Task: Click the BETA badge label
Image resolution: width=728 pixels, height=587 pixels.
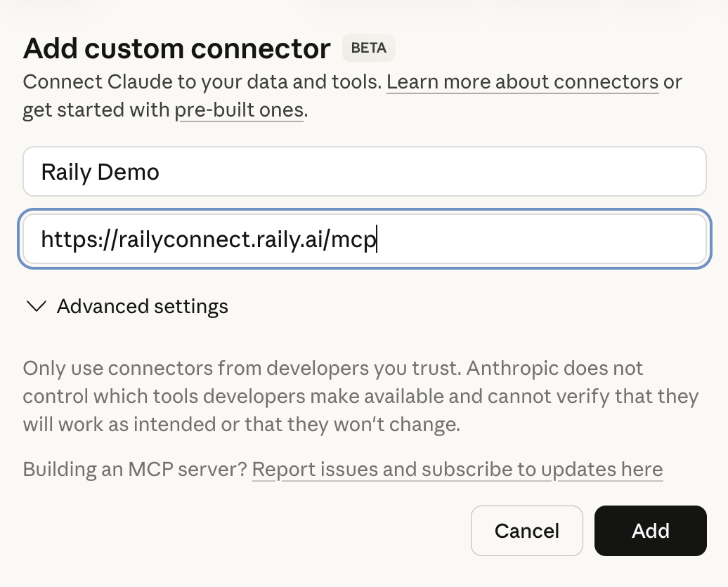Action: point(368,48)
